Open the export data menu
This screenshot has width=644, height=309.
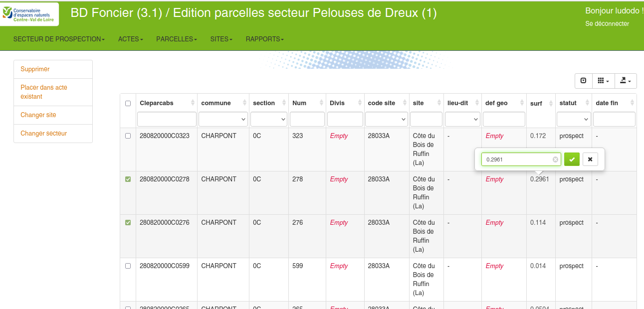click(626, 81)
